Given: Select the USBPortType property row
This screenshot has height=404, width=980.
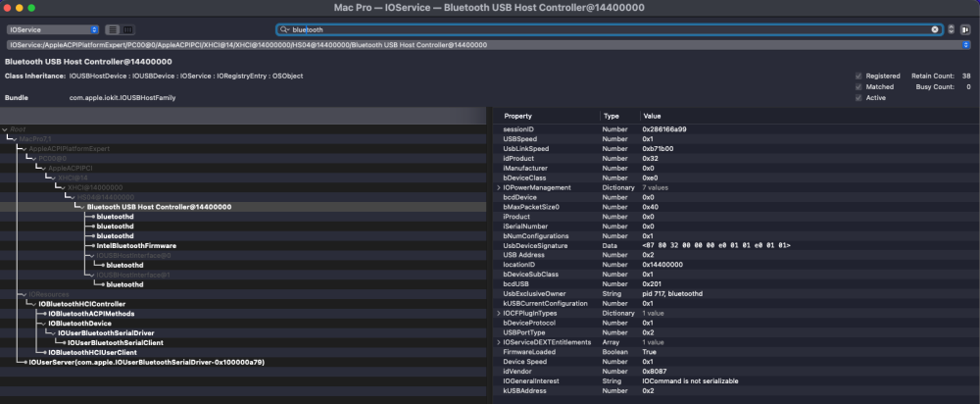Looking at the screenshot, I should [736, 332].
